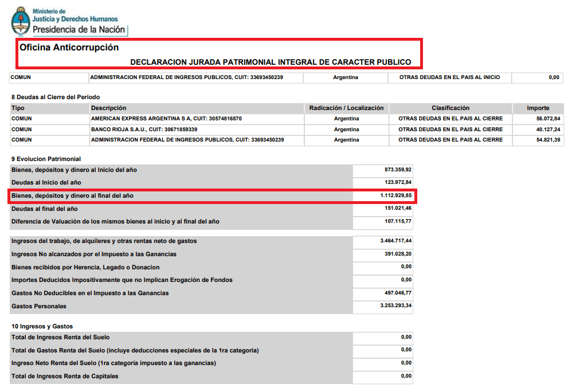Click 'Presidencia de la Nación' text

point(79,30)
